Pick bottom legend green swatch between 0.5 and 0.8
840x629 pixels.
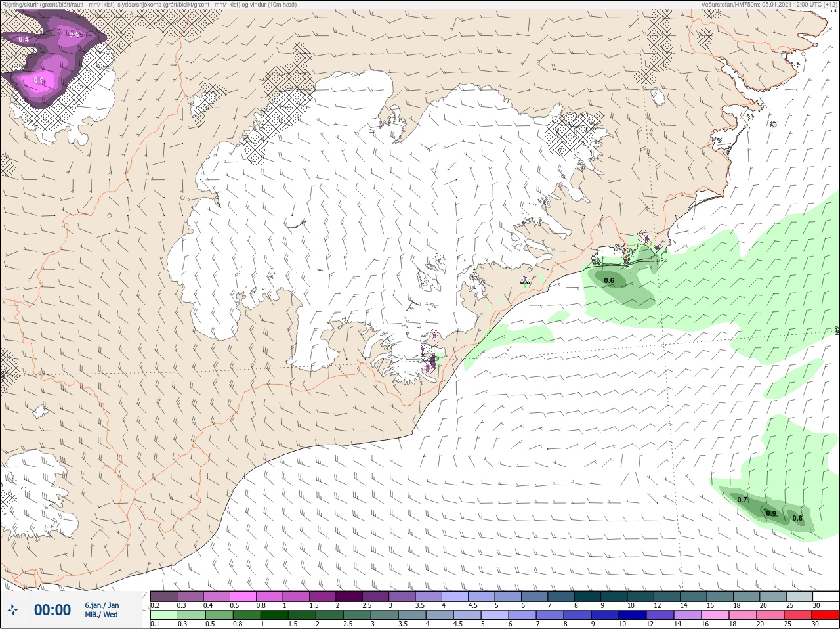[x=219, y=615]
